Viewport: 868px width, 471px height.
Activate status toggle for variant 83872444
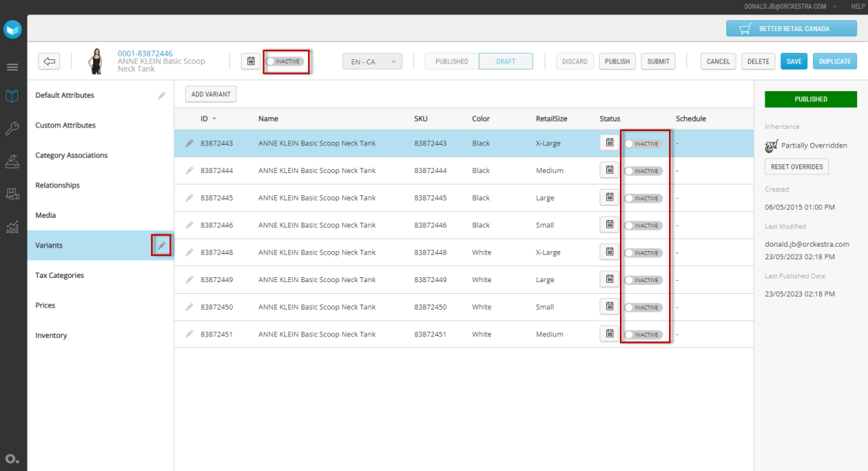(x=643, y=171)
